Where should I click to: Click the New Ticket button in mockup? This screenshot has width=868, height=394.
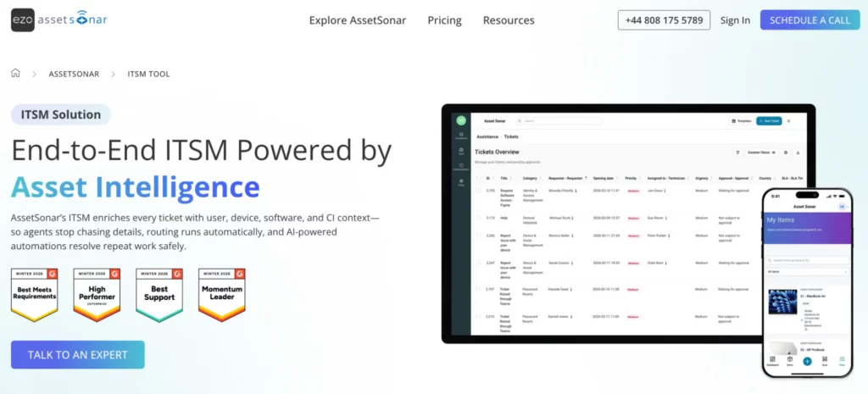769,120
